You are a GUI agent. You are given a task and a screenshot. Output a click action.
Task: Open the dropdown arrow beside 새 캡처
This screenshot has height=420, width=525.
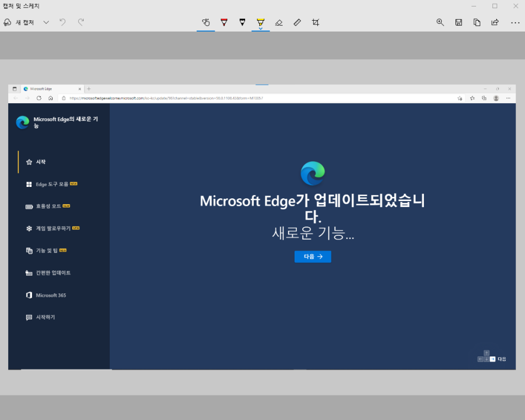pos(46,22)
